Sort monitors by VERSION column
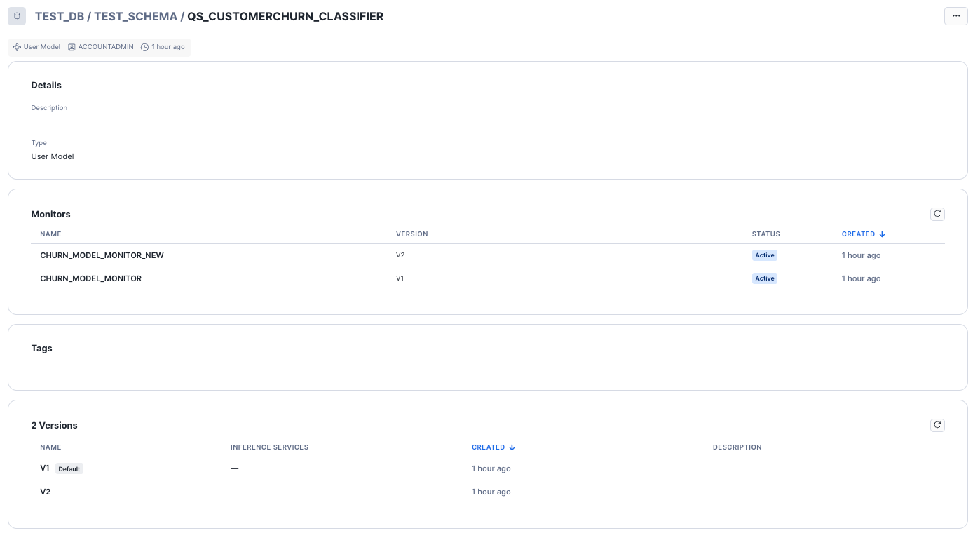This screenshot has height=533, width=980. [x=411, y=234]
